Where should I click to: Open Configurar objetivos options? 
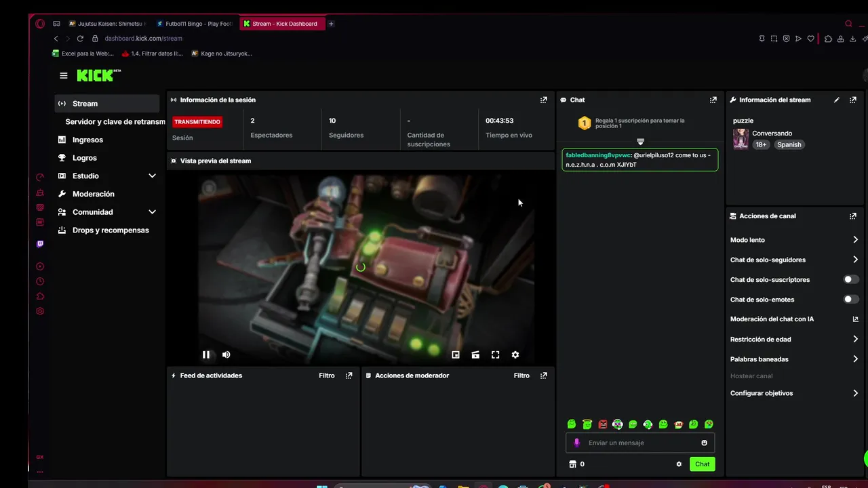click(855, 393)
